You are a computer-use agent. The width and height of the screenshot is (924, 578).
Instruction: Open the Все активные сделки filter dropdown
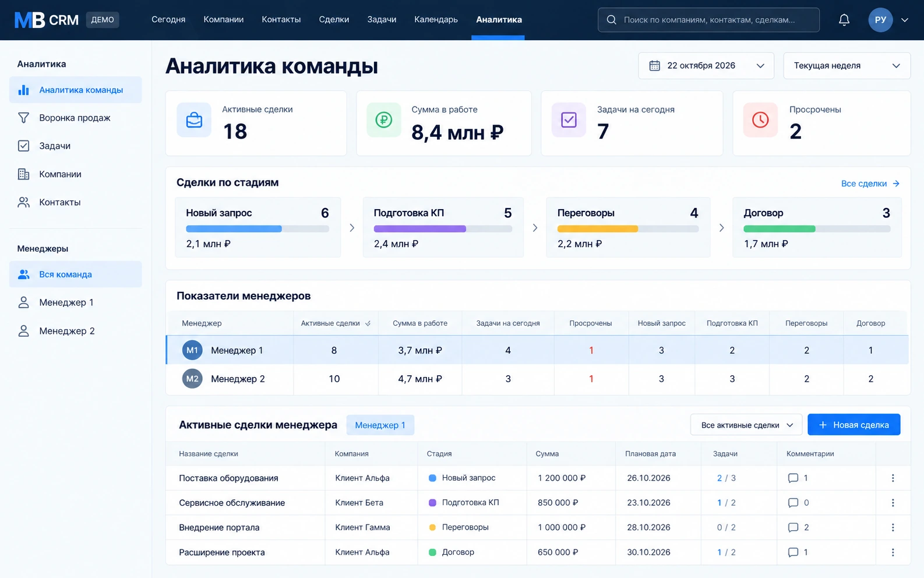[x=746, y=425]
